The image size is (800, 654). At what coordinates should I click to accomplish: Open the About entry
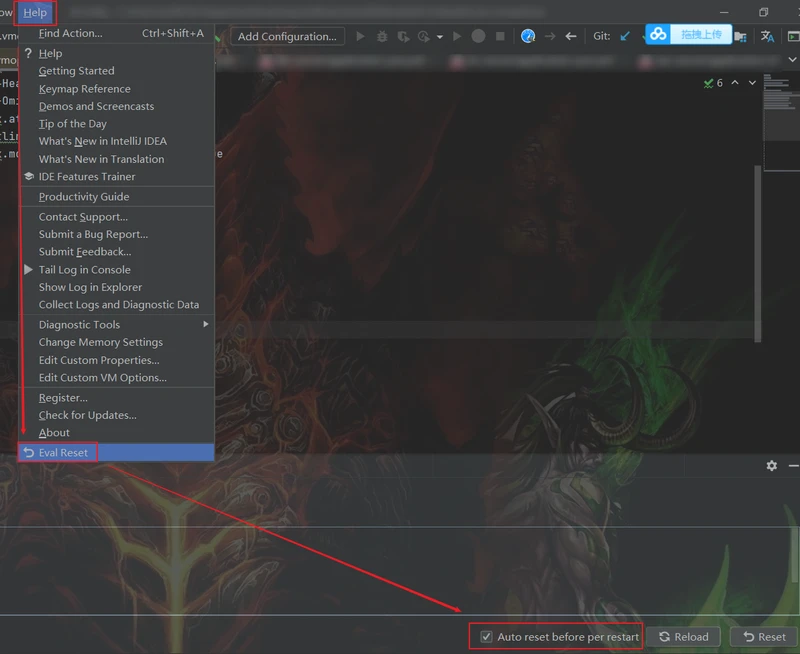tap(117, 433)
